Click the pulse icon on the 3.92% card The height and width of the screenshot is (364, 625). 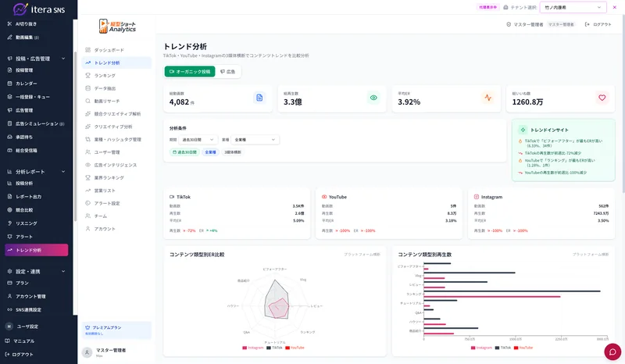coord(487,98)
